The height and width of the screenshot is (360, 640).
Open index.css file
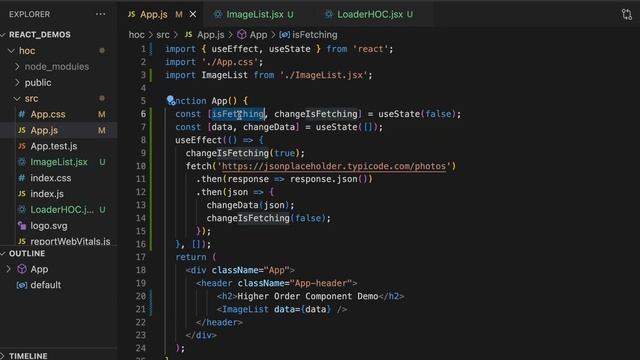[x=51, y=178]
